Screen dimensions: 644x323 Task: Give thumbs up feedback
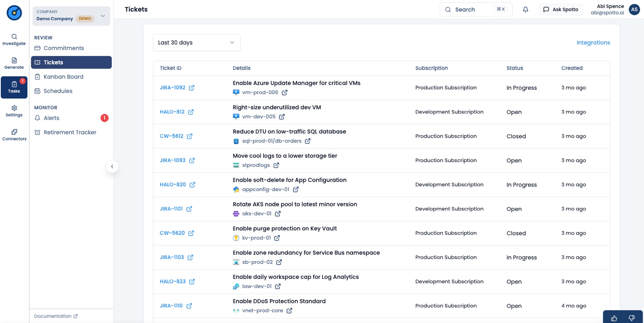tap(614, 318)
